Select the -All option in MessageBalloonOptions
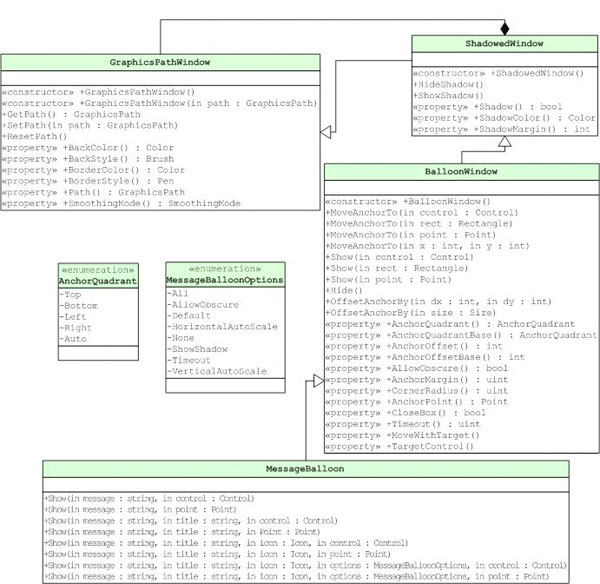Screen dimensions: 600x584 (x=178, y=293)
